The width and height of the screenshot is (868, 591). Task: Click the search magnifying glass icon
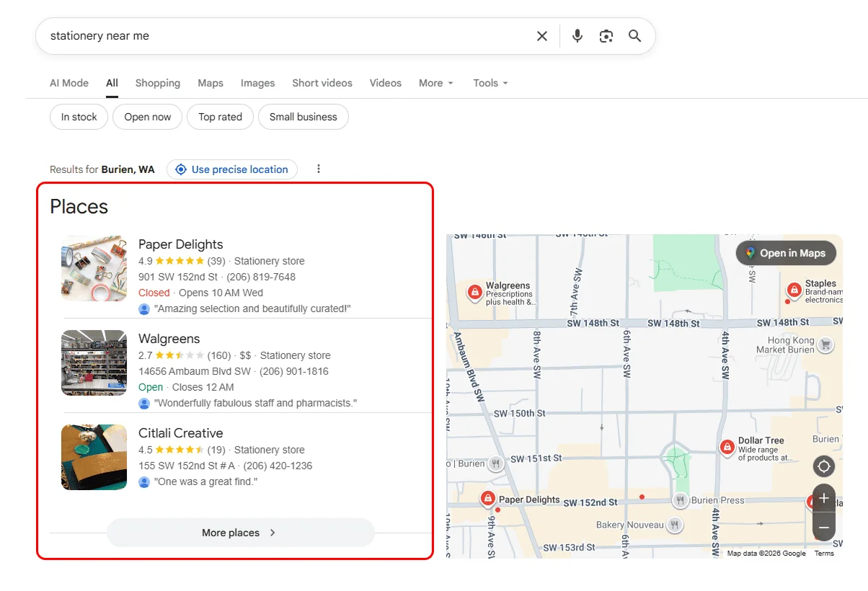[634, 35]
